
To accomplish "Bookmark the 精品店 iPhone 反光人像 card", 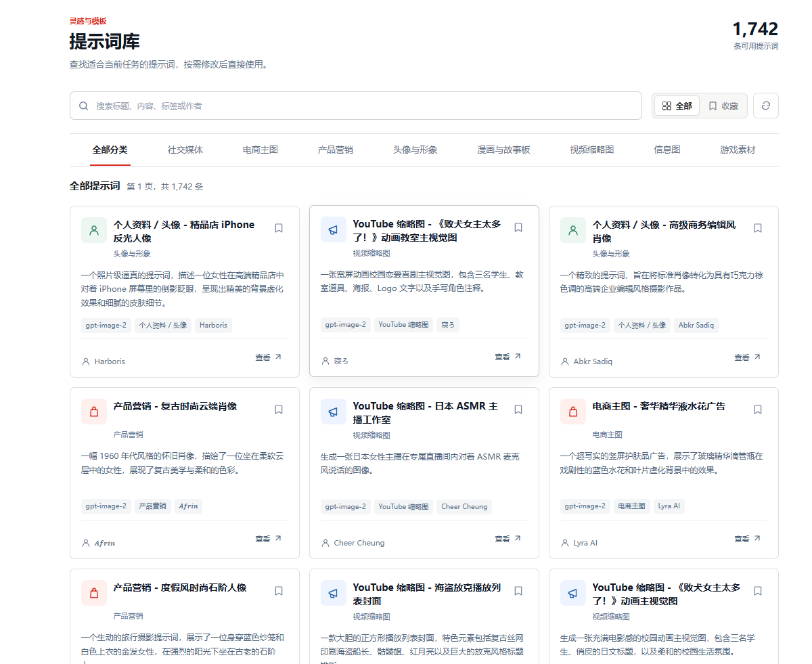I will 279,228.
